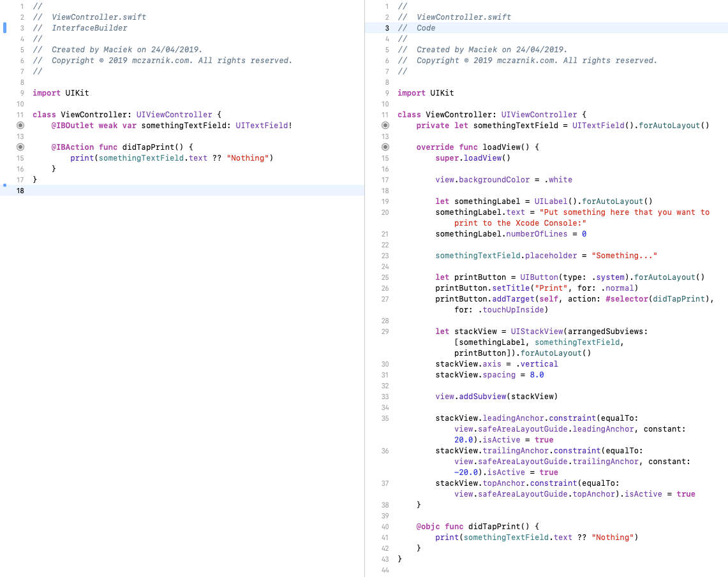Click the .white backgroundColor value on line 17
728x577 pixels.
click(560, 180)
